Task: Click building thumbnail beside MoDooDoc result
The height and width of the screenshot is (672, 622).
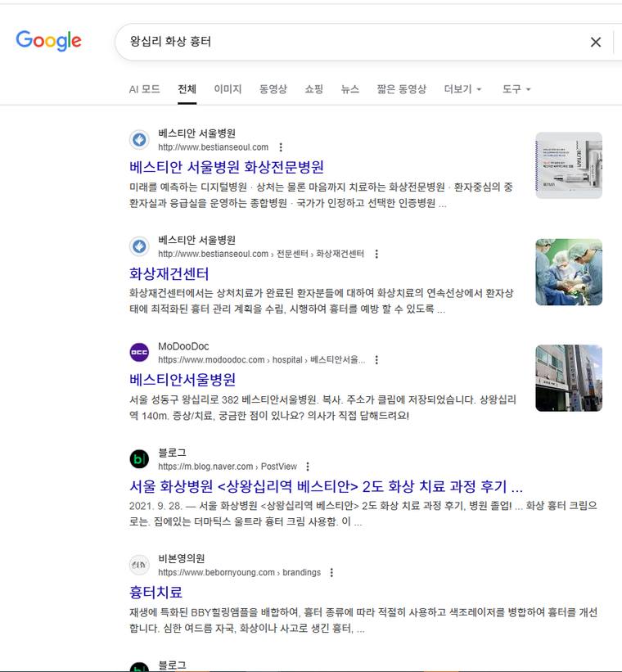Action: [x=569, y=378]
